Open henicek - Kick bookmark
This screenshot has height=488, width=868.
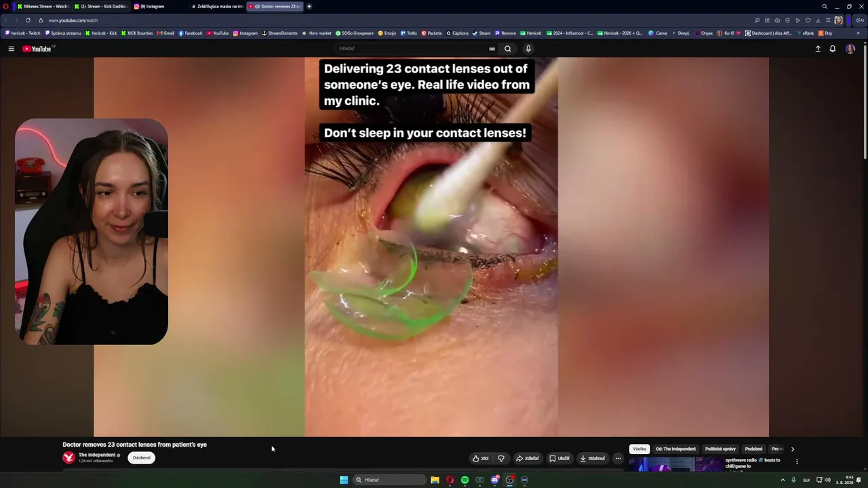[102, 33]
